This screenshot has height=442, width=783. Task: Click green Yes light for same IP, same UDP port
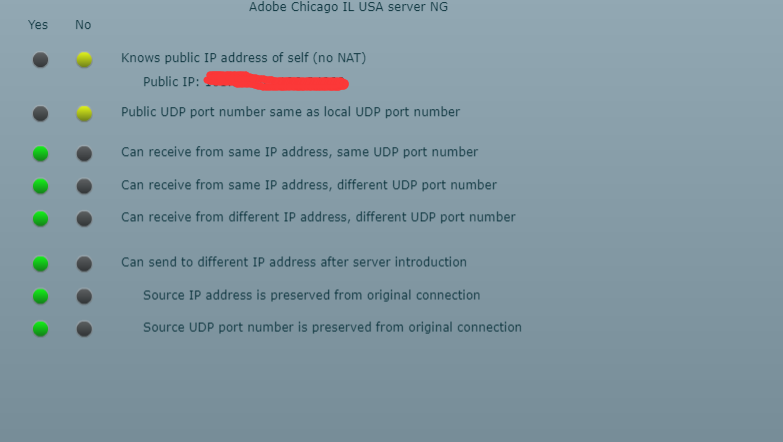point(40,153)
